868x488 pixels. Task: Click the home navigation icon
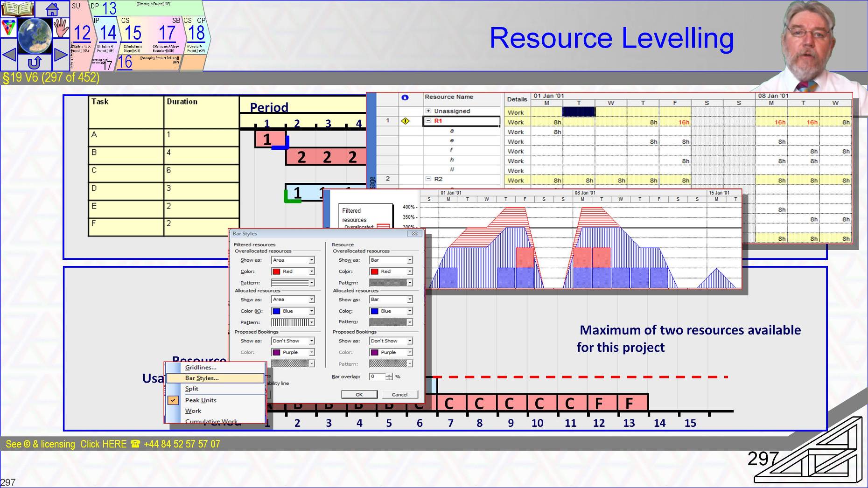[52, 9]
